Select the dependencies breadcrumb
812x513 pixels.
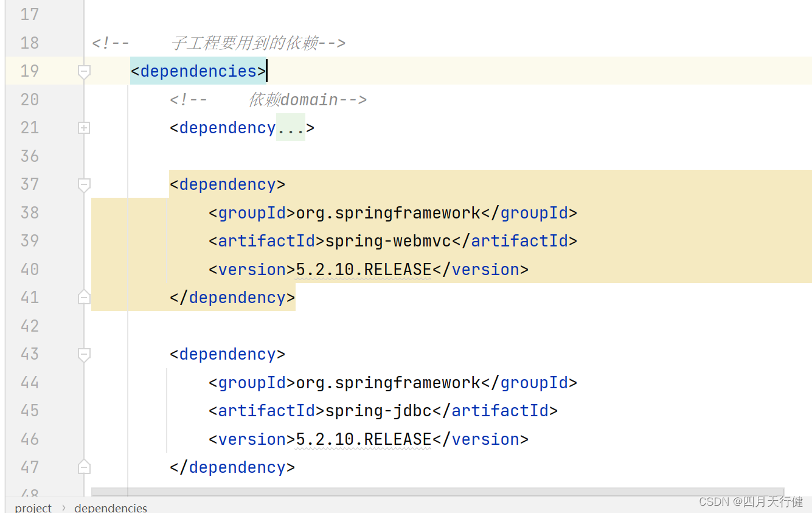click(111, 508)
